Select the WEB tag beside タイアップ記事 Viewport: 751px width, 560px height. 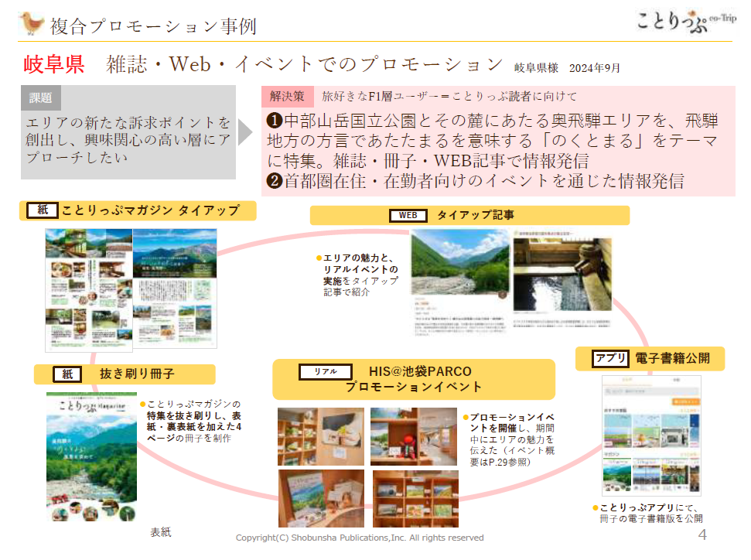(408, 215)
